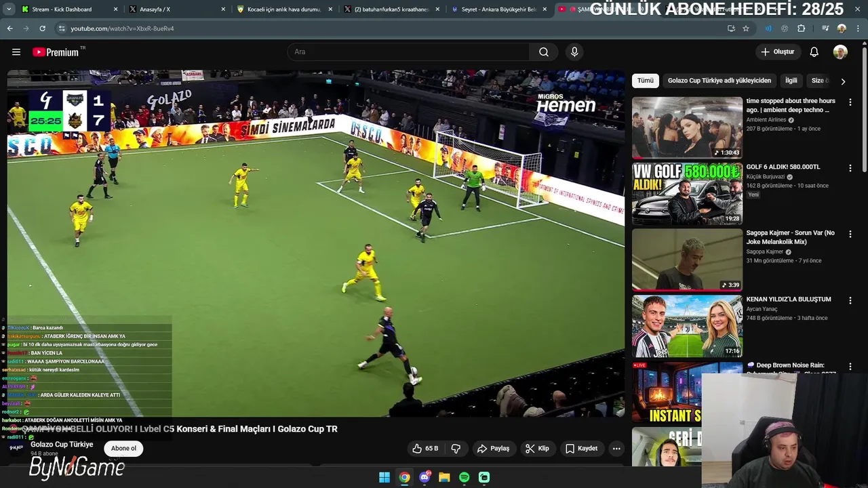This screenshot has height=488, width=868.
Task: Click inside the football video player
Action: pos(315,244)
